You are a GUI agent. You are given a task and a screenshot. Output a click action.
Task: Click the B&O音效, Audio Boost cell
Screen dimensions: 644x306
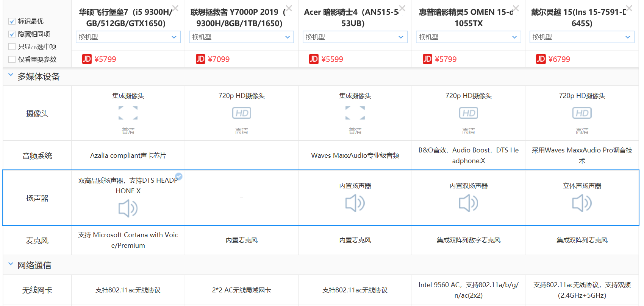(468, 155)
